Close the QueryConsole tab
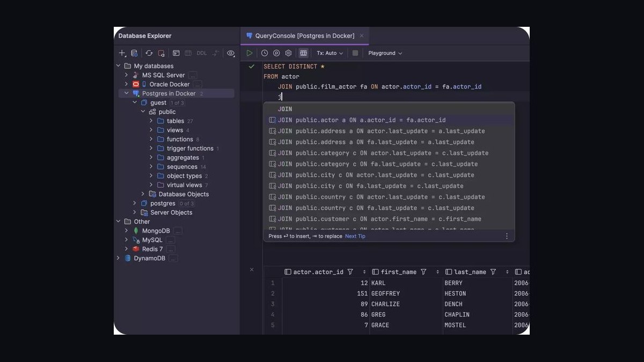644x362 pixels. pos(362,36)
